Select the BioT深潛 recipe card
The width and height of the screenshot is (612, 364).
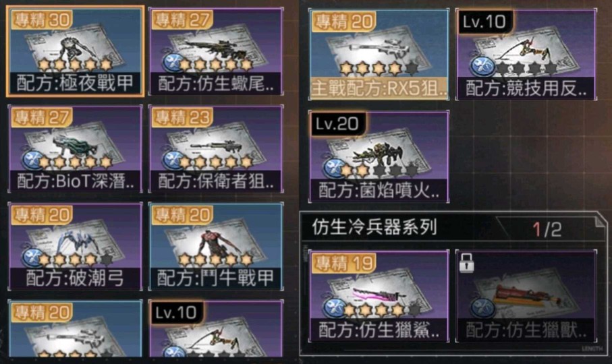pos(75,149)
